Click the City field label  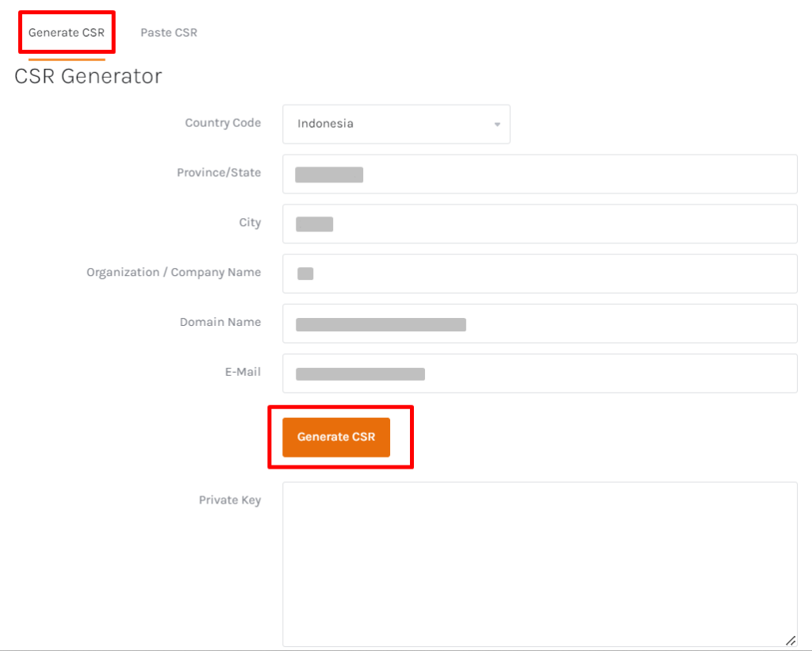[250, 223]
